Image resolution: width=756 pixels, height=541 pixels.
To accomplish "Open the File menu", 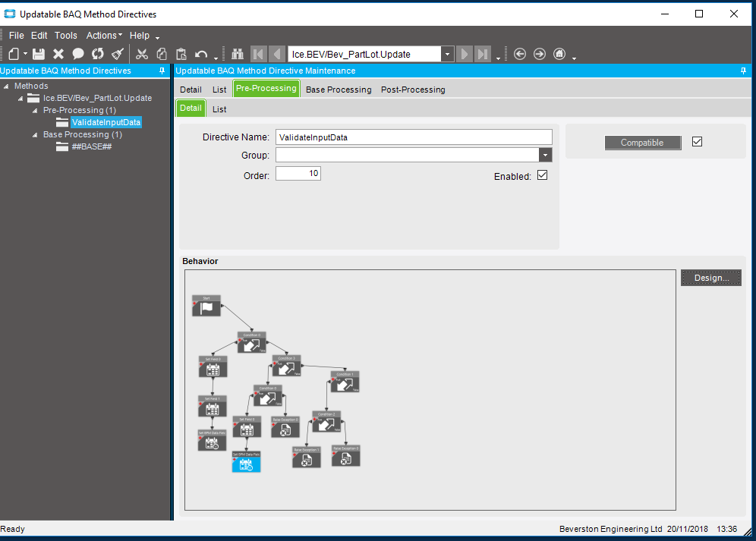I will (x=17, y=36).
